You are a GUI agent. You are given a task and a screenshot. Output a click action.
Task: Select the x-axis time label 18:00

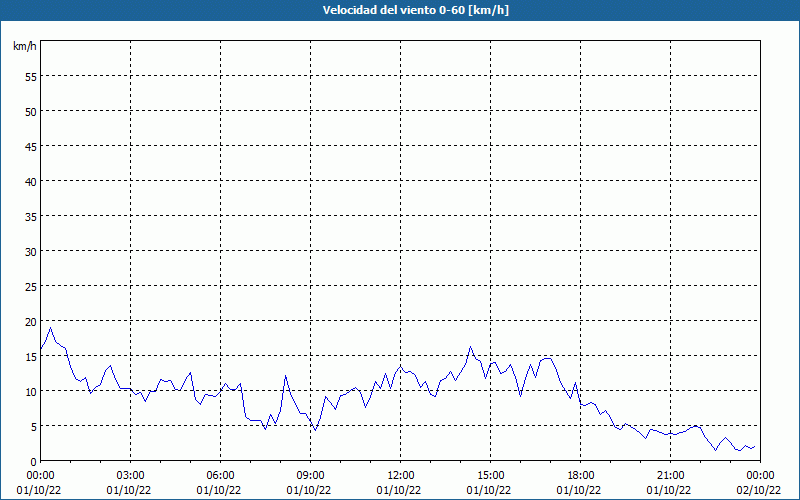pos(581,476)
